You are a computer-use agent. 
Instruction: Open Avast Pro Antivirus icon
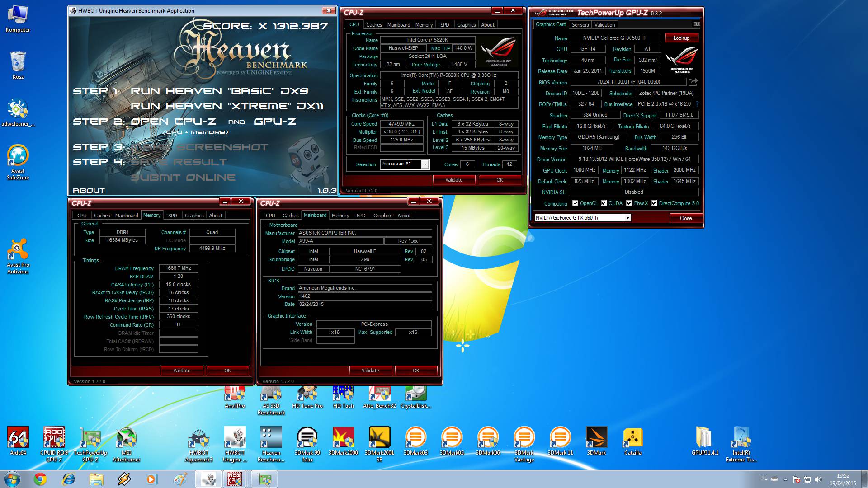click(x=18, y=256)
